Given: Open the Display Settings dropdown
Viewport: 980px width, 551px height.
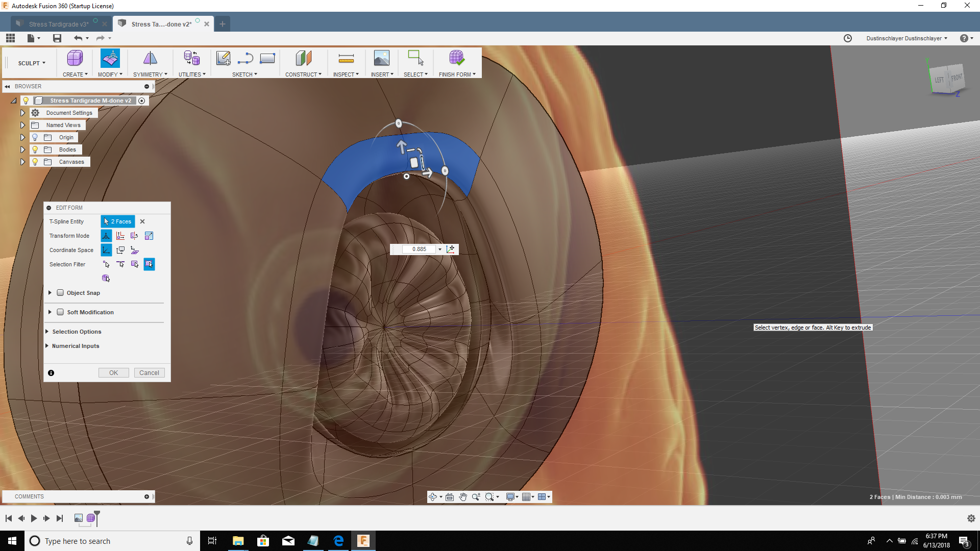Looking at the screenshot, I should (512, 497).
